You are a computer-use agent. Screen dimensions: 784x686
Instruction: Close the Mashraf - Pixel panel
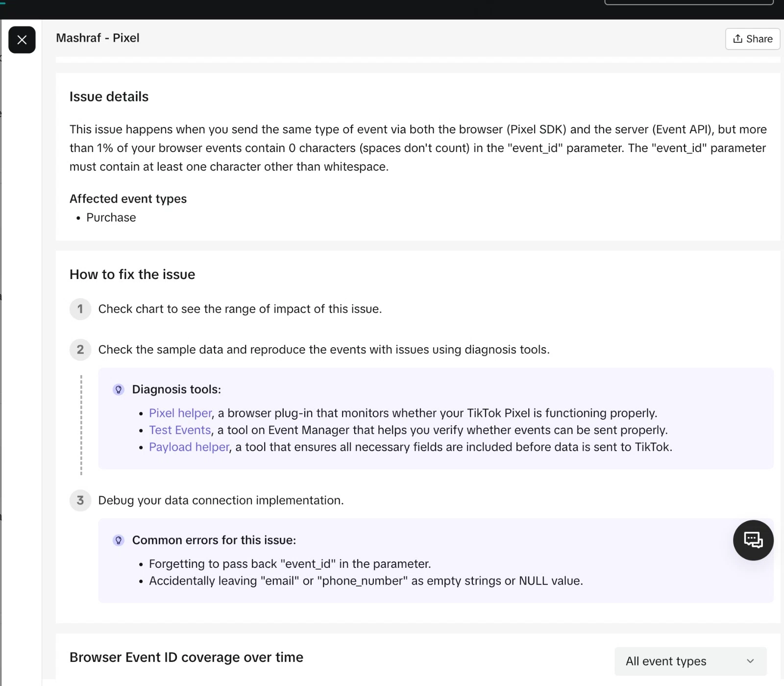pos(22,40)
